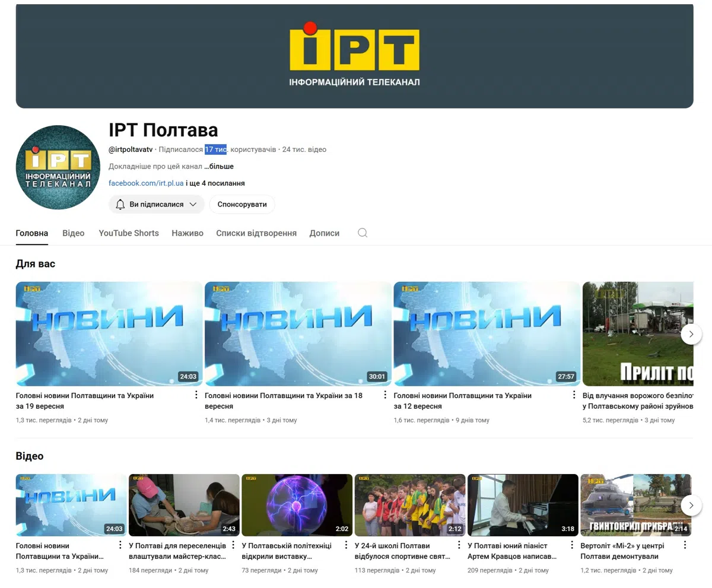Viewport: 712px width, 588px height.
Task: Open options for the майстер-клас video
Action: (233, 545)
